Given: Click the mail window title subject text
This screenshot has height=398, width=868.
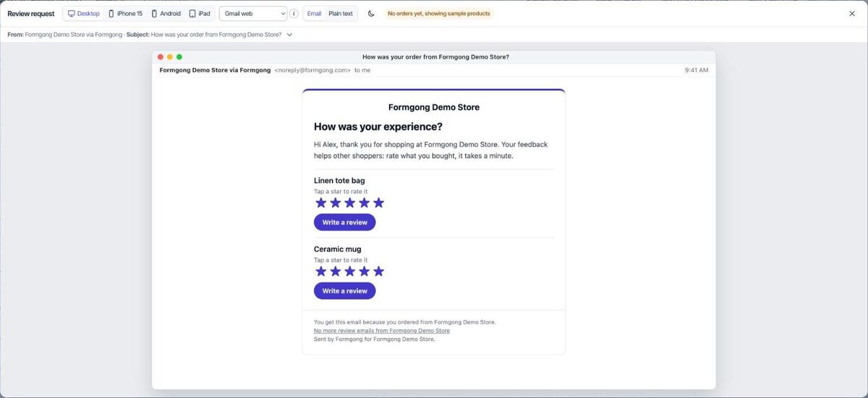Looking at the screenshot, I should point(435,56).
